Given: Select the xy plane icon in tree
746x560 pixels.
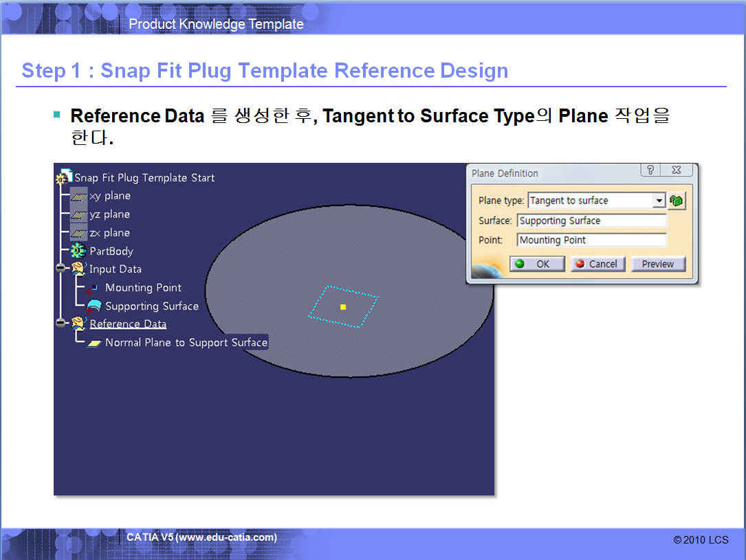Looking at the screenshot, I should 79,197.
